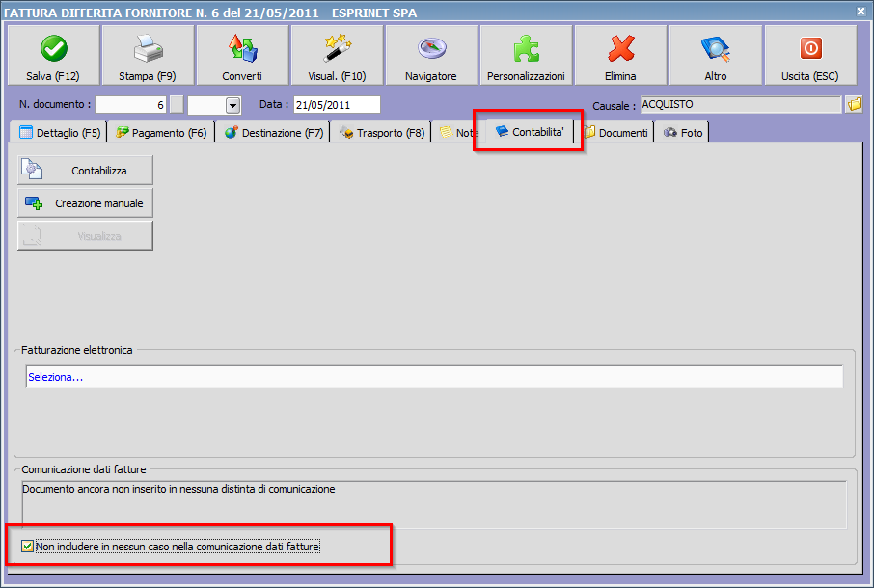
Task: Click the greyed Visualizza button
Action: (85, 236)
